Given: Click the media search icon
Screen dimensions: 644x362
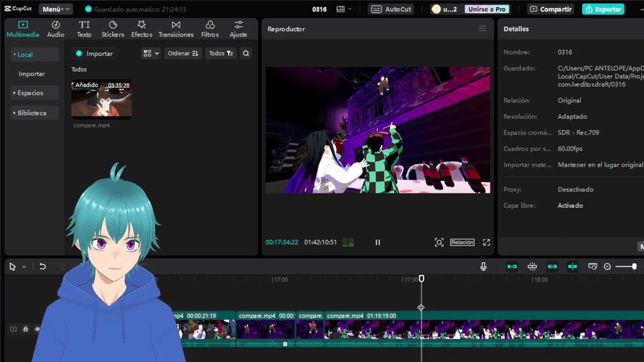Looking at the screenshot, I should [x=246, y=53].
